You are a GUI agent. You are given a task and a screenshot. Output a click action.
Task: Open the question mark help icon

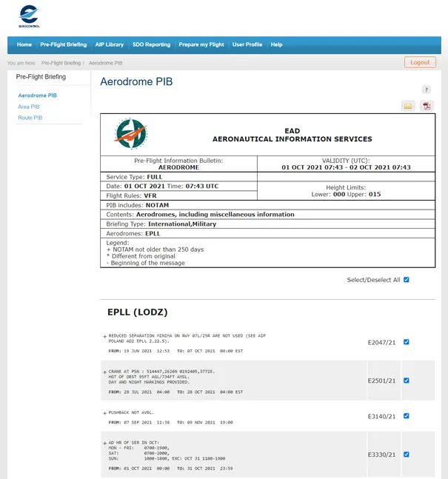click(427, 90)
